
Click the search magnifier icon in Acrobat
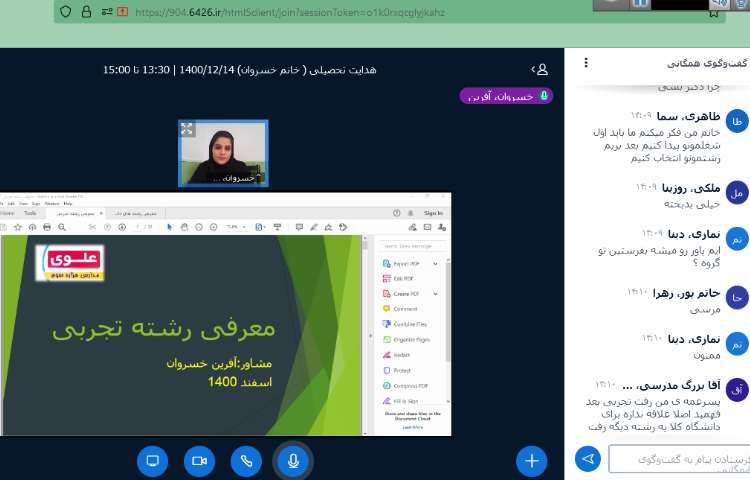[x=62, y=227]
